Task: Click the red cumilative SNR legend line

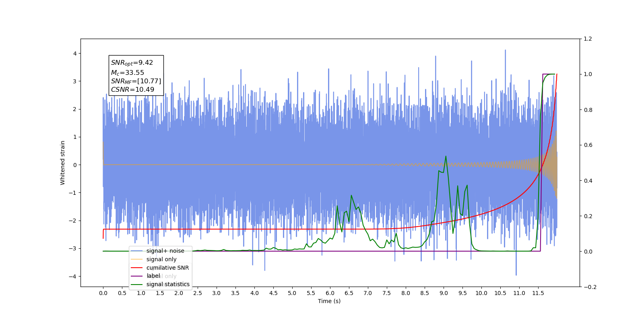Action: [x=137, y=268]
